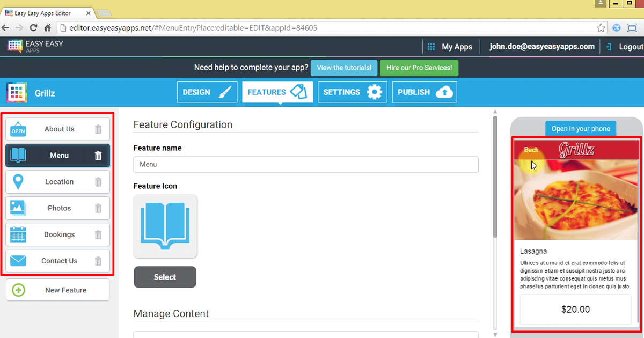Image resolution: width=644 pixels, height=338 pixels.
Task: Switch to the PUBLISH tab
Action: (424, 92)
